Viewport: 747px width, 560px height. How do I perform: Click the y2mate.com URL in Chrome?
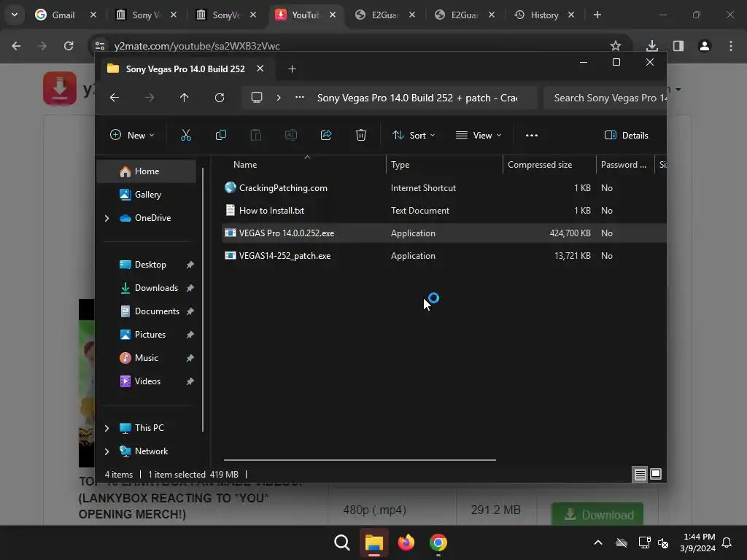[197, 46]
